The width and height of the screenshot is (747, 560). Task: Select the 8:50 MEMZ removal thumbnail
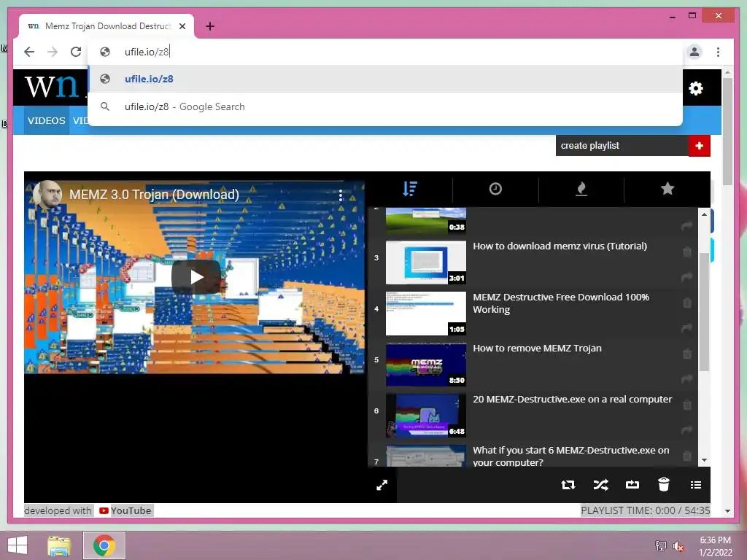click(x=425, y=365)
